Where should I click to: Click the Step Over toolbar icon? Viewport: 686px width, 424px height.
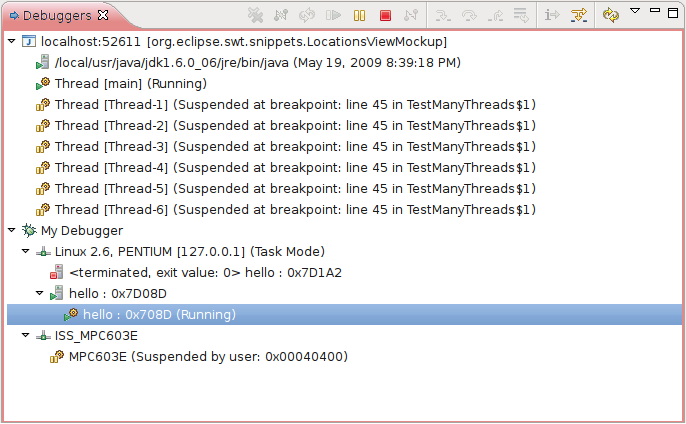[x=469, y=16]
